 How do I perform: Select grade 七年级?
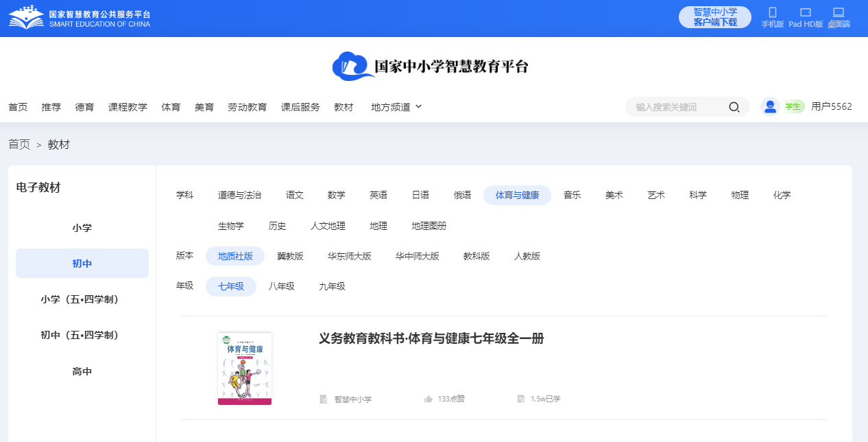tap(231, 286)
